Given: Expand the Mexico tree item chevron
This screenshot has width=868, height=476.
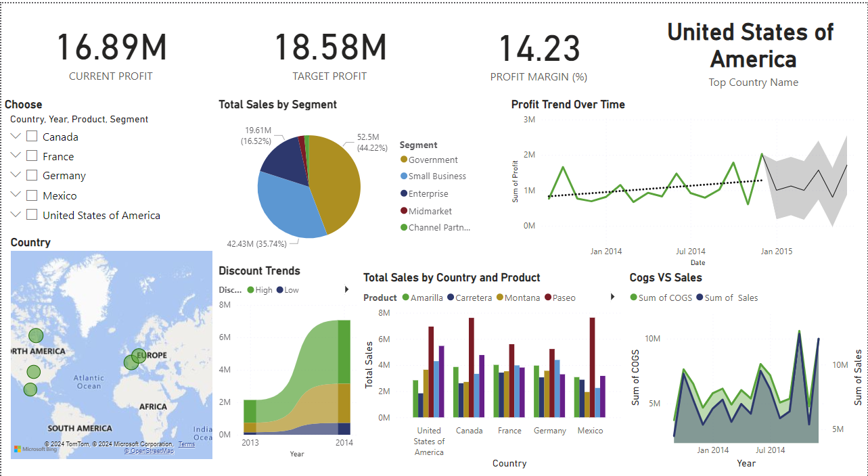Looking at the screenshot, I should pos(15,195).
